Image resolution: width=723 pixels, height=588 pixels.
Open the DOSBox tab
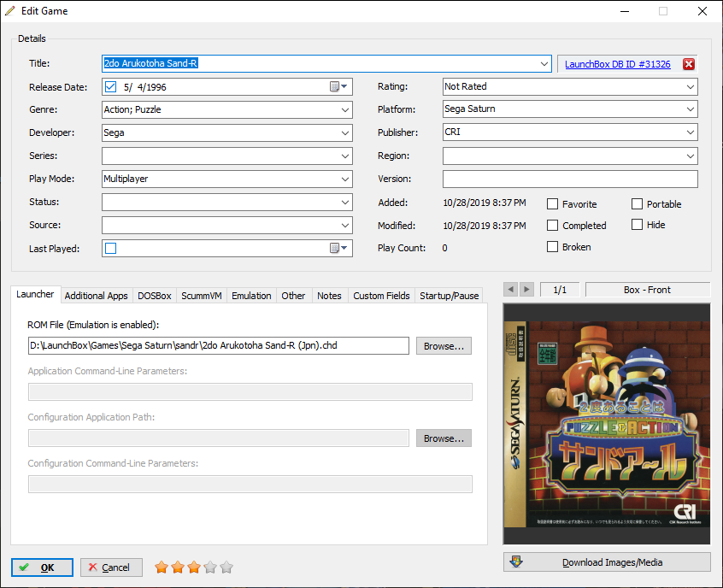pyautogui.click(x=155, y=296)
